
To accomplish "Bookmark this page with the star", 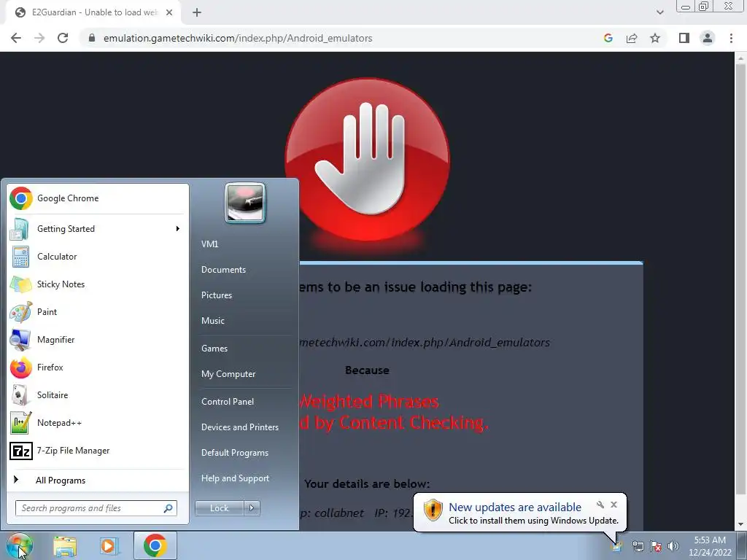I will tap(655, 38).
